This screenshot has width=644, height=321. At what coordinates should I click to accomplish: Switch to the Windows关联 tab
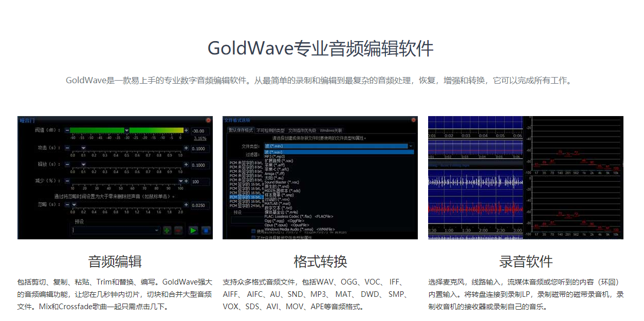pos(332,130)
